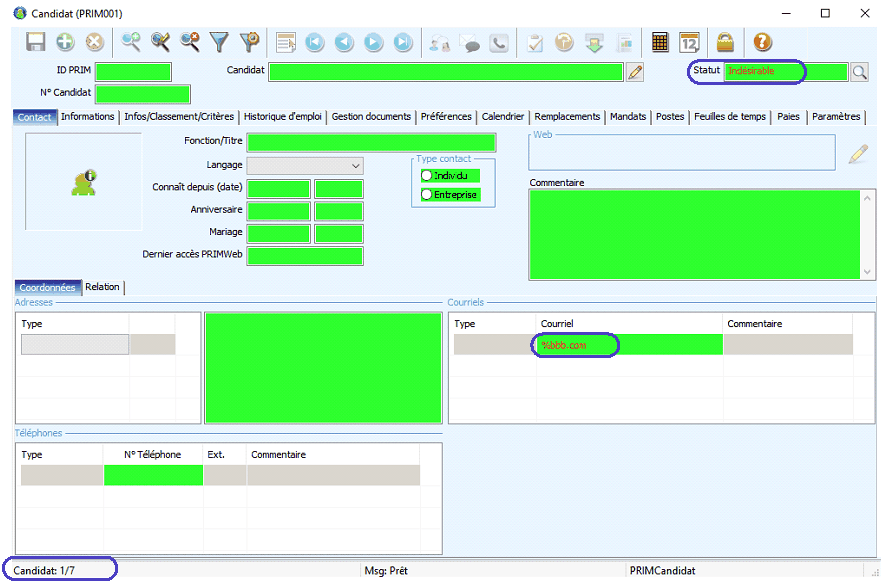Open the Feuilles de temps tab

tap(730, 117)
